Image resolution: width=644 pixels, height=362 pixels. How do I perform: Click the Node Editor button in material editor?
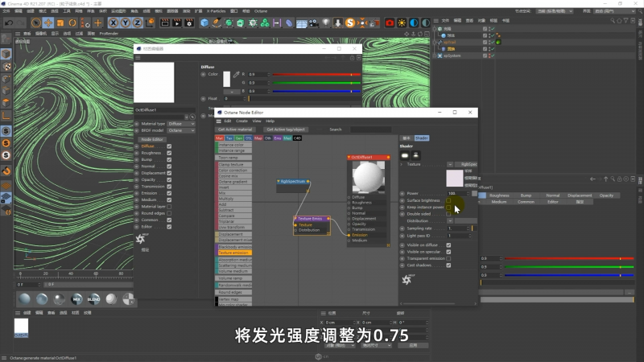[x=152, y=139]
